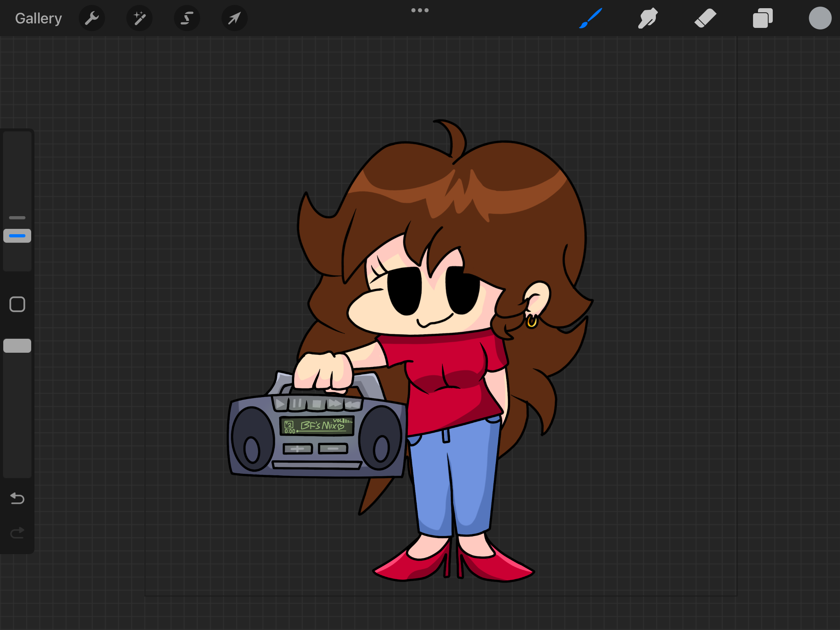Select the Smudge tool
Image resolution: width=840 pixels, height=630 pixels.
[648, 18]
